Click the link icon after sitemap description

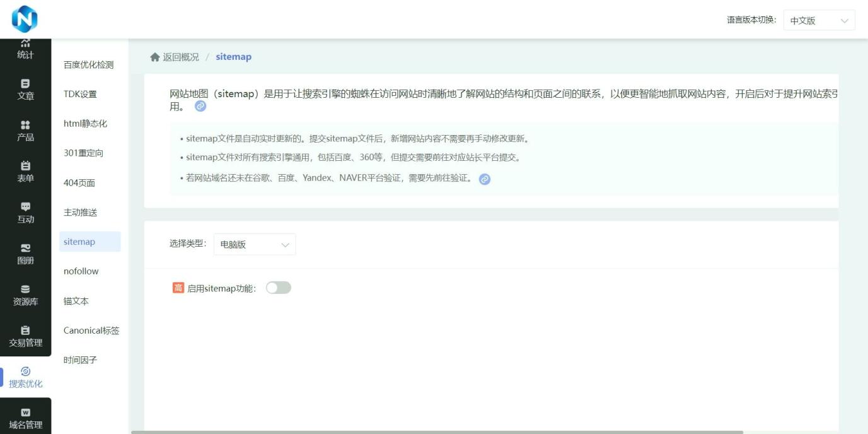(x=200, y=107)
